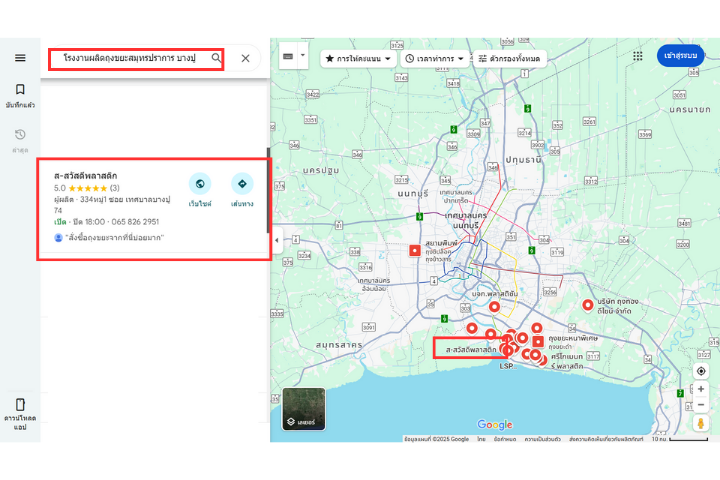This screenshot has width=720, height=480.
Task: Click the ส-สวัสดีพลาสติก map label
Action: click(471, 350)
